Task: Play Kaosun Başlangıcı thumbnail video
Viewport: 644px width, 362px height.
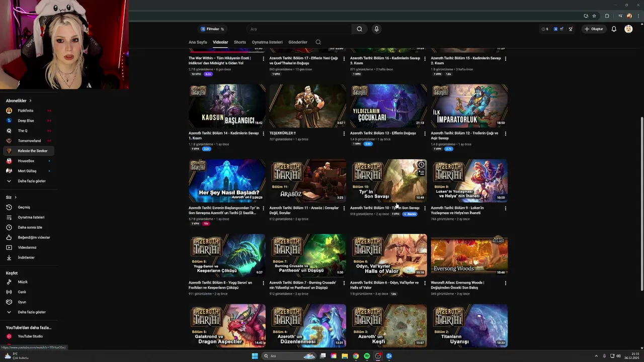Action: pyautogui.click(x=227, y=106)
